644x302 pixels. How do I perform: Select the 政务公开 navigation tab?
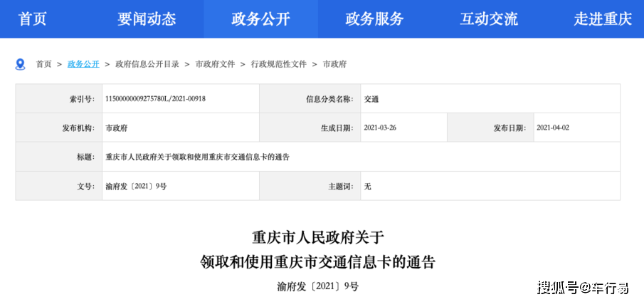coord(260,19)
